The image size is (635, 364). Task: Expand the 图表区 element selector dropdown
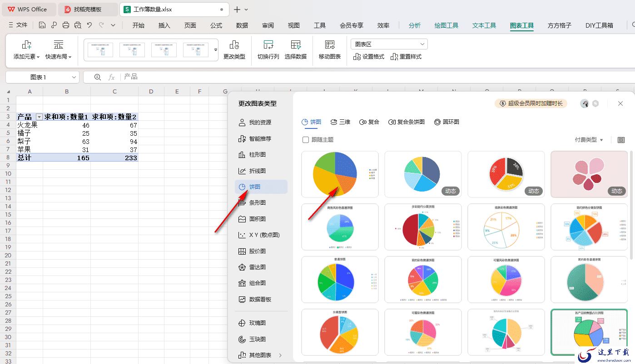tap(389, 44)
